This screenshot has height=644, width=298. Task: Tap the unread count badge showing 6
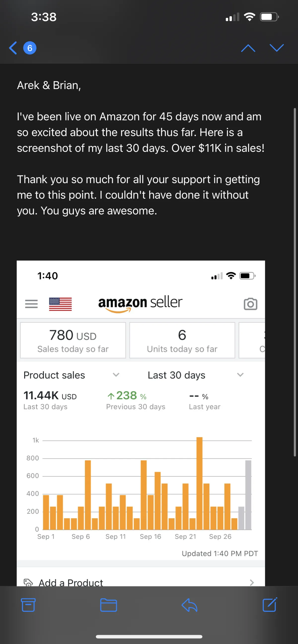[x=30, y=48]
